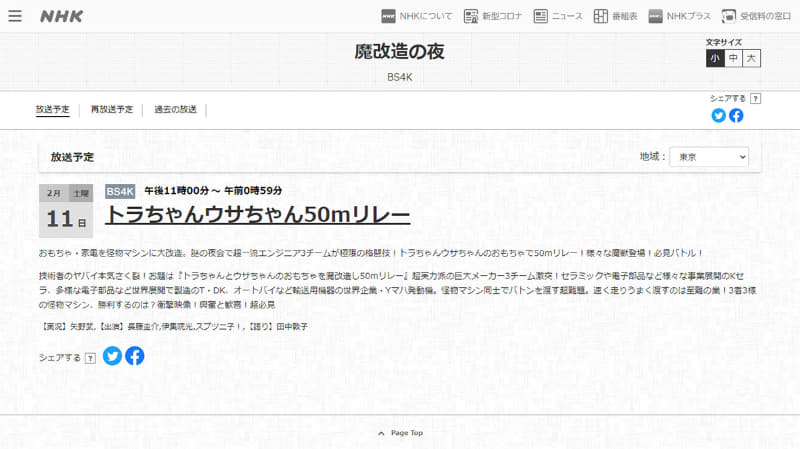Click the Page Top arrow icon
The image size is (800, 449).
click(x=381, y=433)
